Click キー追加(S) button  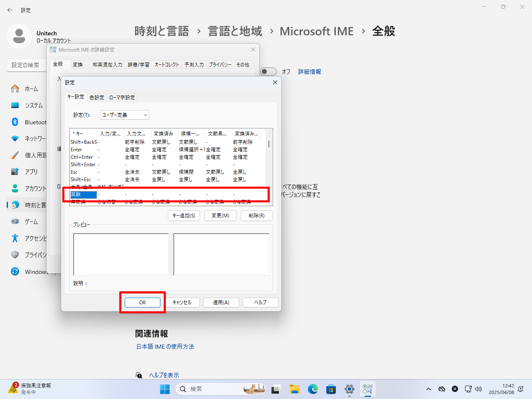pyautogui.click(x=184, y=216)
